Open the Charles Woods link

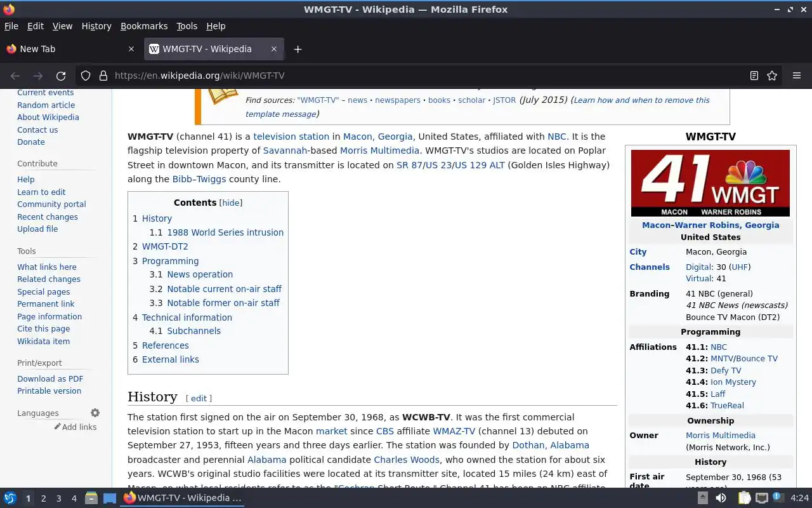coord(407,460)
